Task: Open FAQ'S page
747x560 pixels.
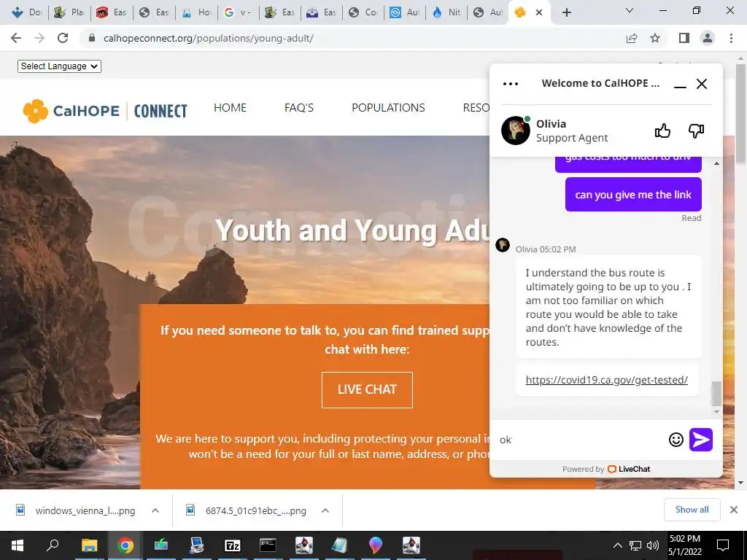Action: point(299,108)
